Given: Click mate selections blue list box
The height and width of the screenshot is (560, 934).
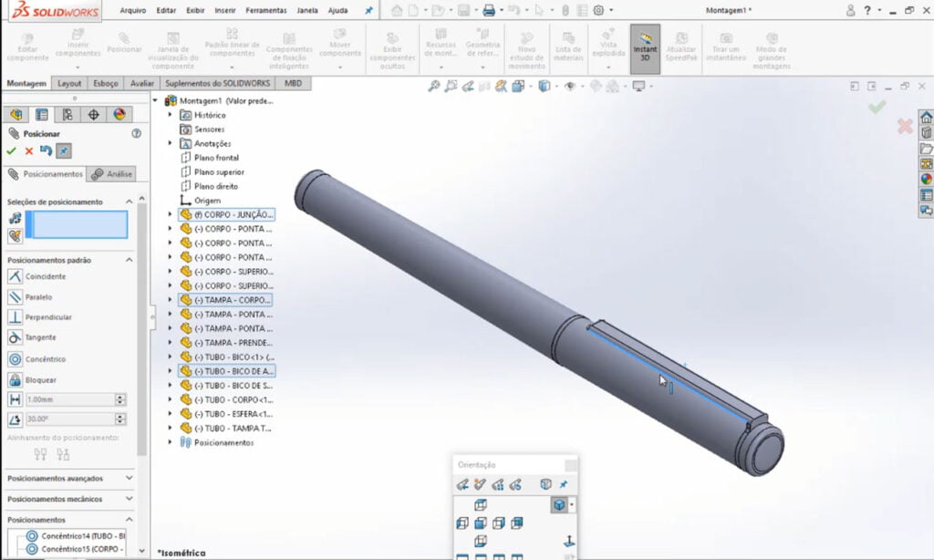Looking at the screenshot, I should (x=77, y=224).
